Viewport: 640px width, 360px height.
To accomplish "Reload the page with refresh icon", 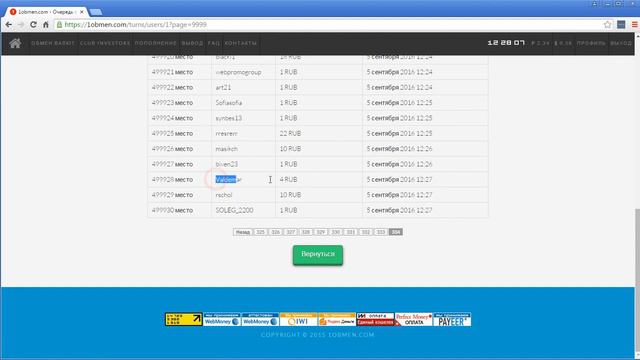I will click(33, 25).
